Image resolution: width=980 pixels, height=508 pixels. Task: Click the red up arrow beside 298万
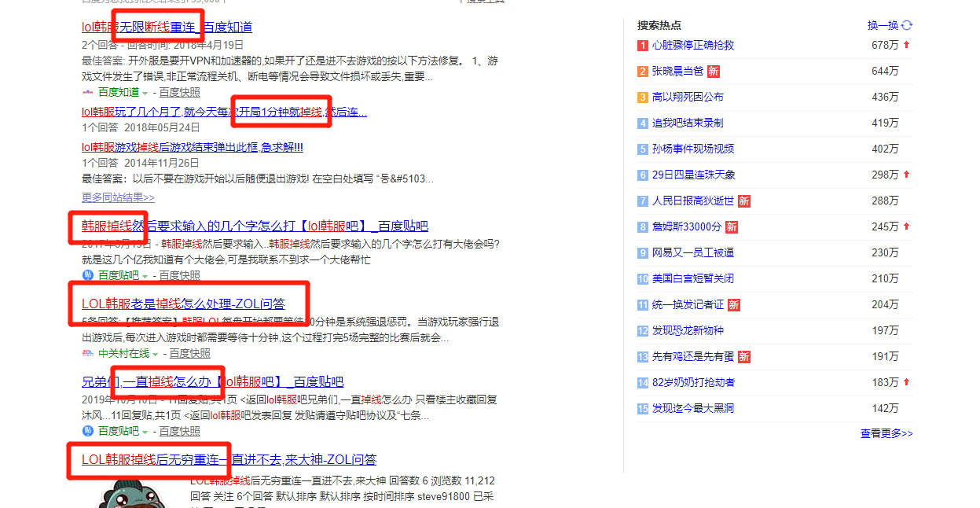(x=906, y=175)
